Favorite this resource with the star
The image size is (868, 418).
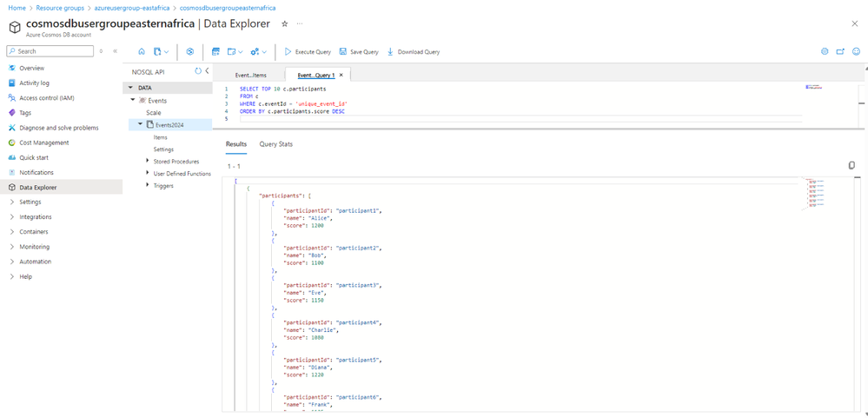coord(284,23)
